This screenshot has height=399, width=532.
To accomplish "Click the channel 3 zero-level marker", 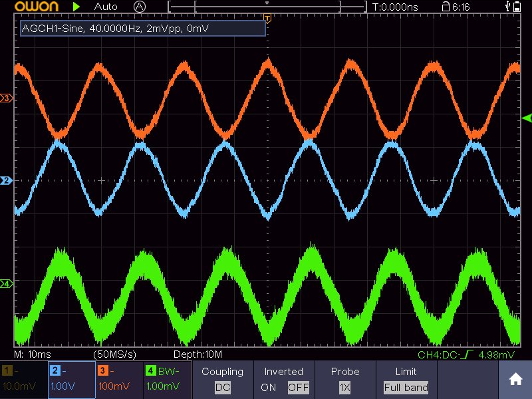I will coord(7,98).
